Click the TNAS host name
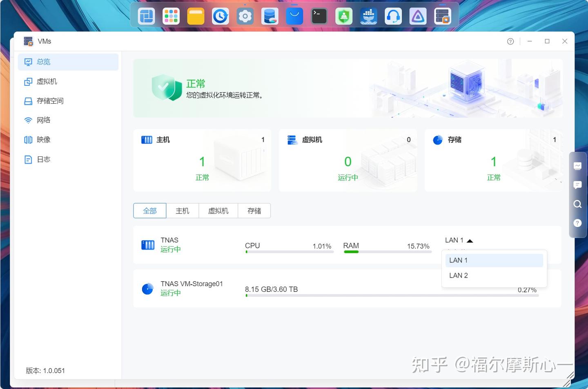 [169, 240]
